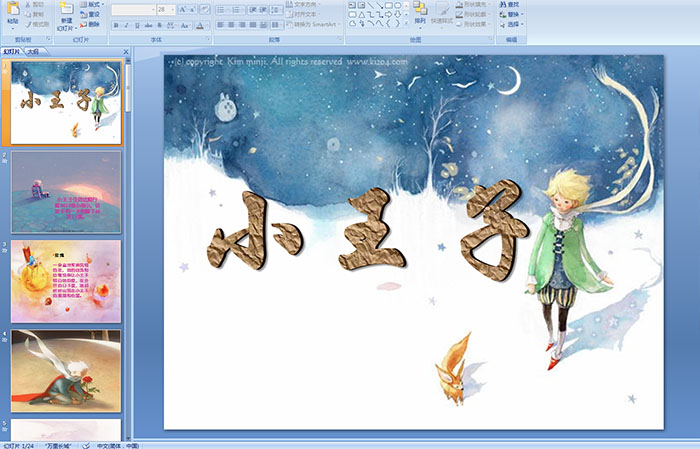Image resolution: width=700 pixels, height=449 pixels.
Task: Click the Find (查找) binoculars button
Action: (x=509, y=4)
